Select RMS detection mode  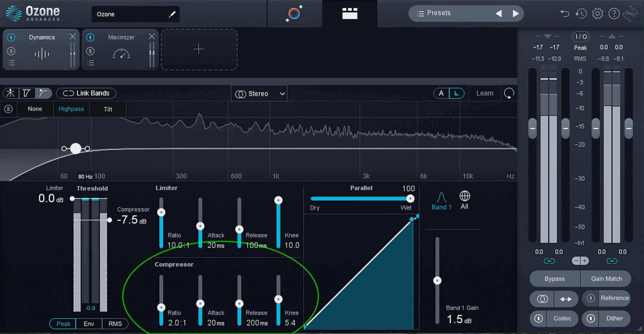[115, 324]
